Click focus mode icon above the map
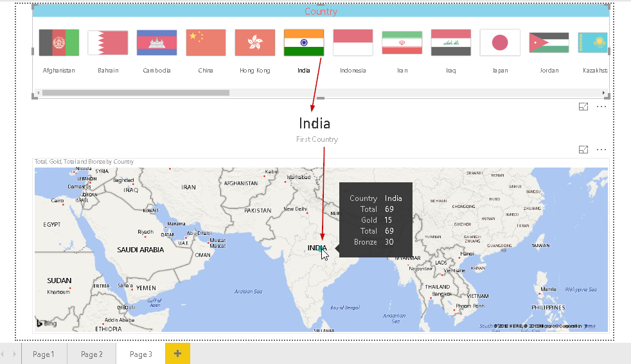 [583, 150]
